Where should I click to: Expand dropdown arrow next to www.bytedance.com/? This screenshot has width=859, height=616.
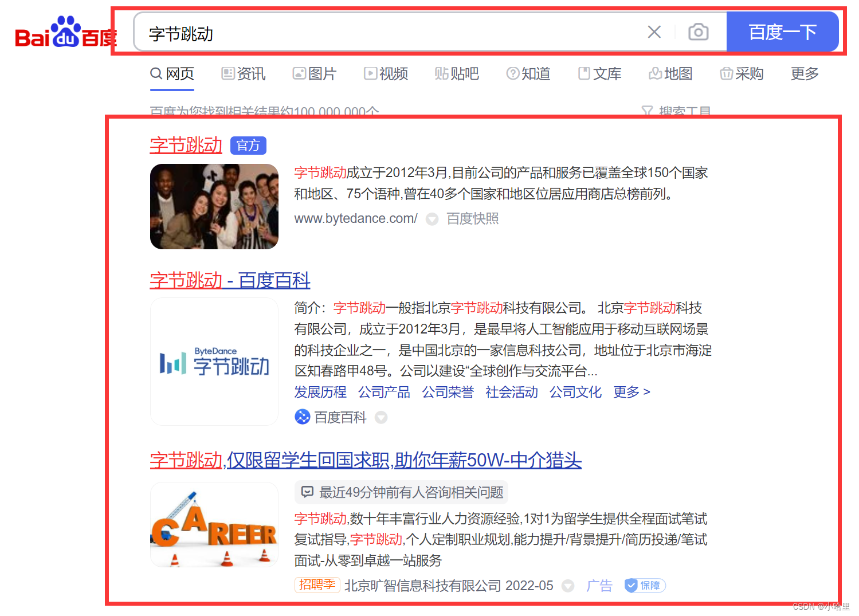point(432,219)
